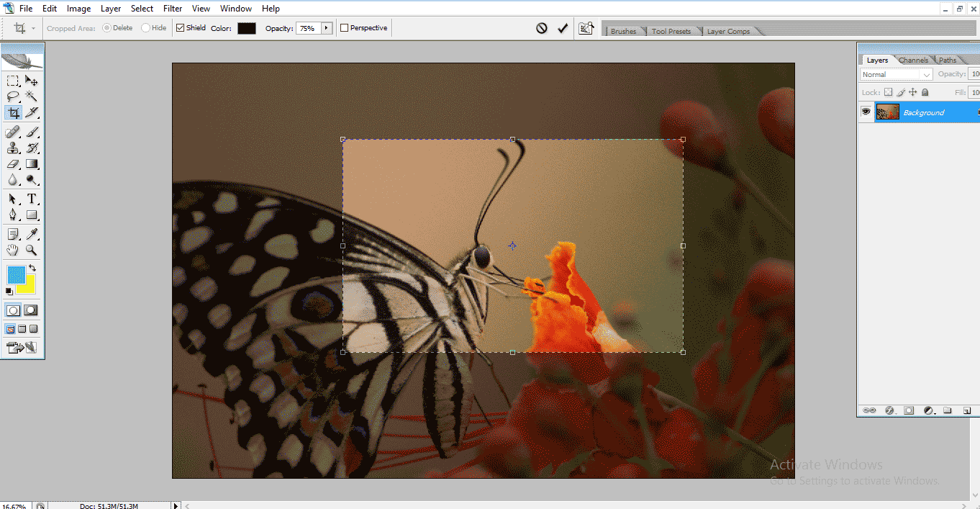Hide the Background layer with the eye icon
980x509 pixels.
[x=866, y=112]
